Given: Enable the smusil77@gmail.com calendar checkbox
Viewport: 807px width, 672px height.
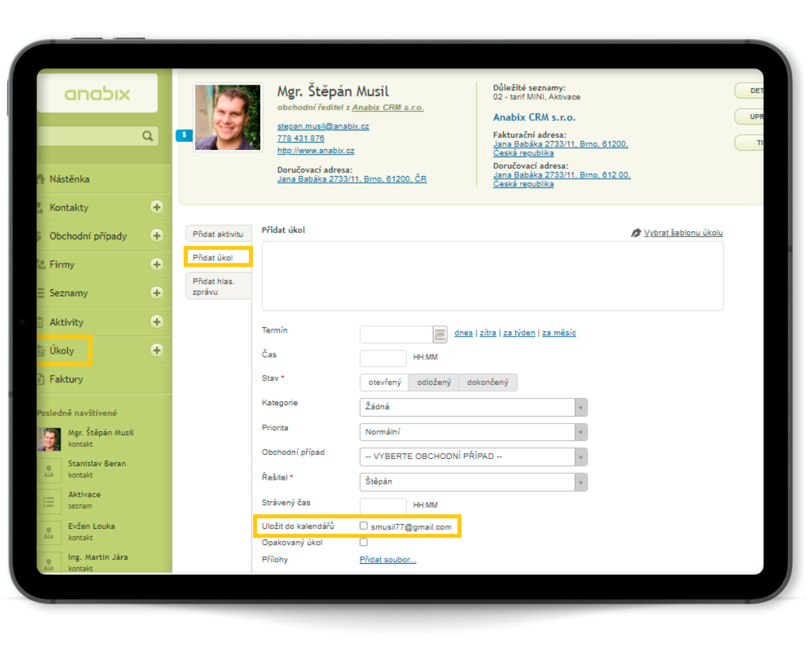Looking at the screenshot, I should pos(364,526).
